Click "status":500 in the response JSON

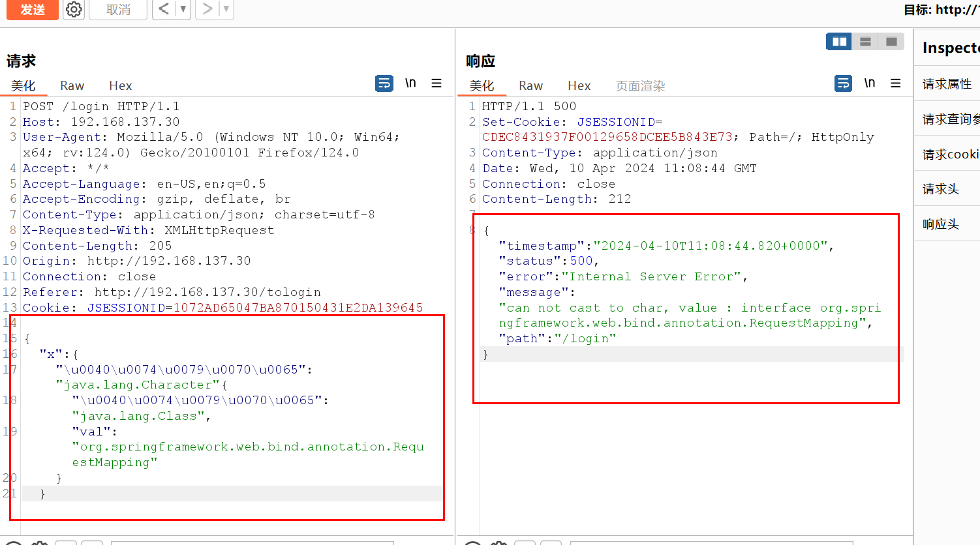pyautogui.click(x=549, y=261)
